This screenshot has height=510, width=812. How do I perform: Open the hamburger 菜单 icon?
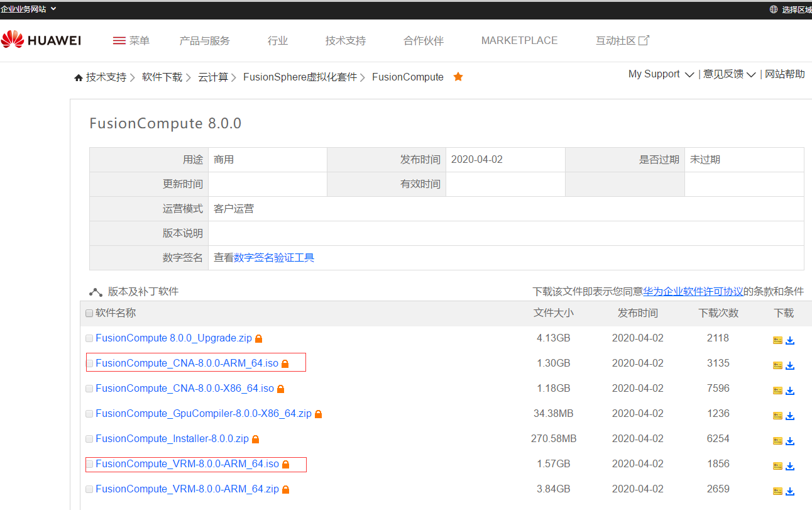point(119,40)
